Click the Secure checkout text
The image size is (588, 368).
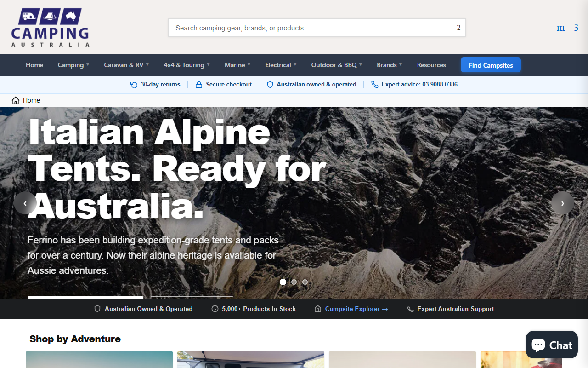click(229, 85)
